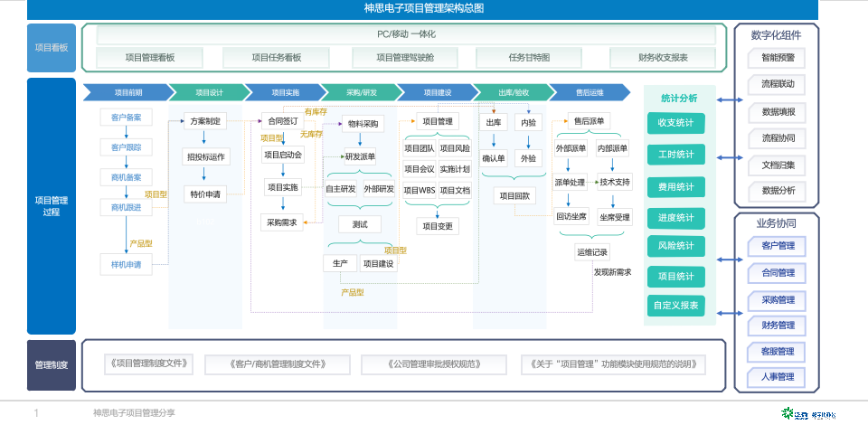
Task: Click the 样机申请 step box
Action: pos(127,265)
